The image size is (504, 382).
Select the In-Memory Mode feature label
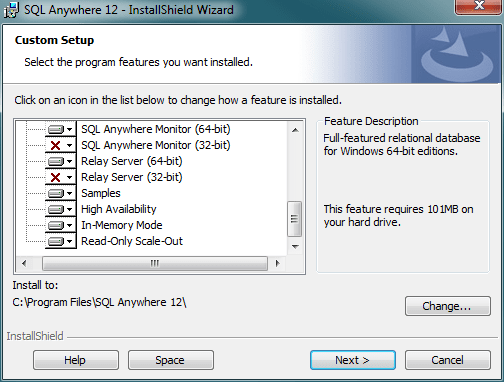coord(122,225)
